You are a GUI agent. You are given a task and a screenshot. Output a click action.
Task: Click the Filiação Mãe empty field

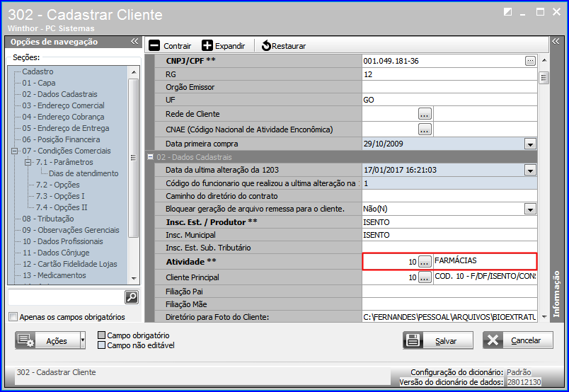[x=449, y=304]
